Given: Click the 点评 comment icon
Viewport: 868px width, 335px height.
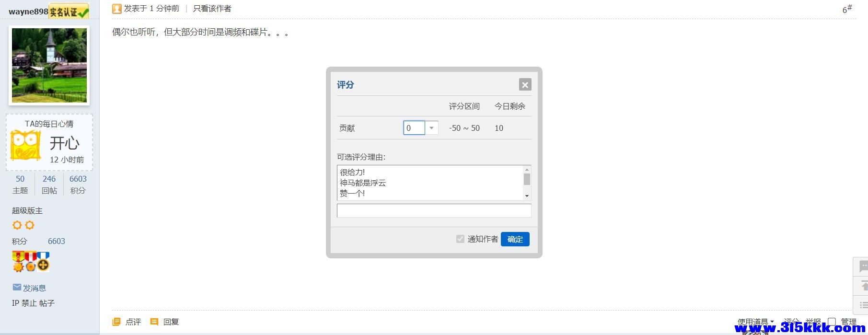Looking at the screenshot, I should (x=116, y=322).
